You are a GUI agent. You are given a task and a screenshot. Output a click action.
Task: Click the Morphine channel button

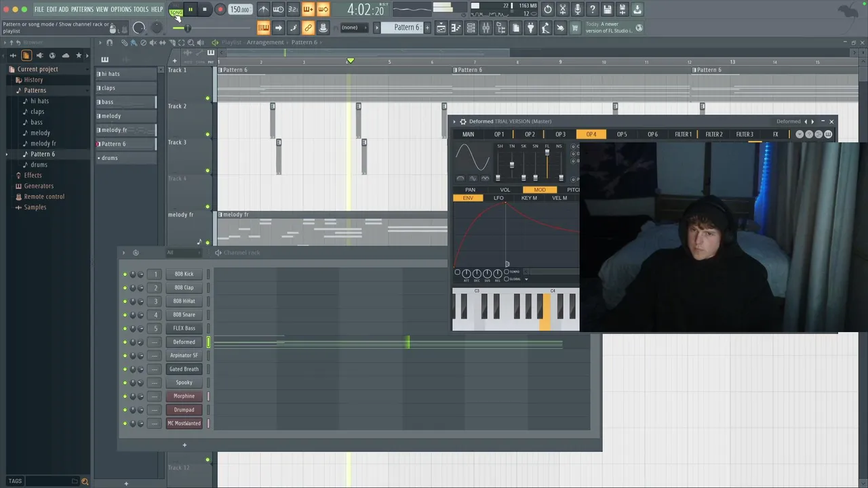[184, 396]
